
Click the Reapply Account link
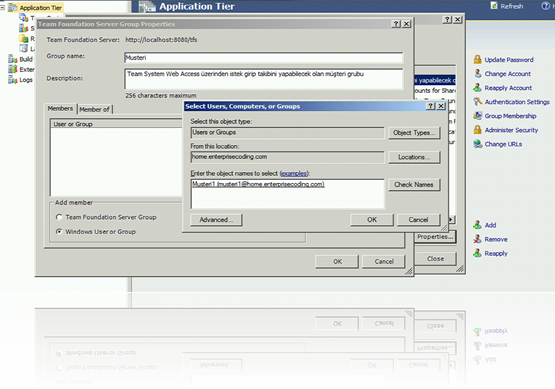pos(508,88)
